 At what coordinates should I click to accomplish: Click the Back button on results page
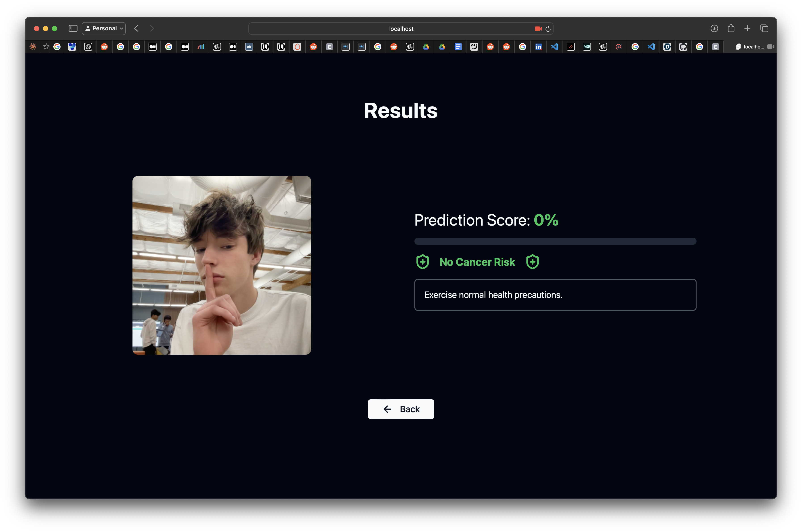pos(401,409)
